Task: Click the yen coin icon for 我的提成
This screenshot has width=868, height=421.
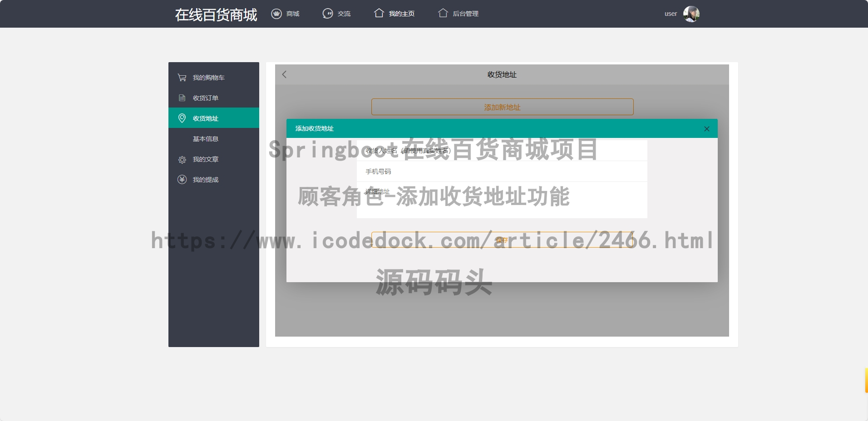Action: [182, 180]
